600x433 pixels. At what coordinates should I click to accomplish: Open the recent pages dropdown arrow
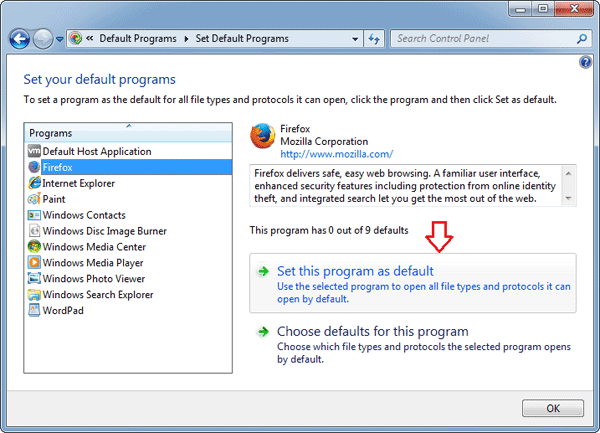(x=60, y=39)
